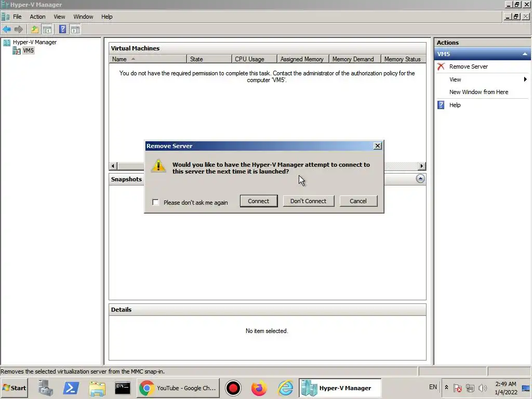Switch to YouTube Google Chrome taskbar item
Image resolution: width=532 pixels, height=399 pixels.
click(178, 388)
